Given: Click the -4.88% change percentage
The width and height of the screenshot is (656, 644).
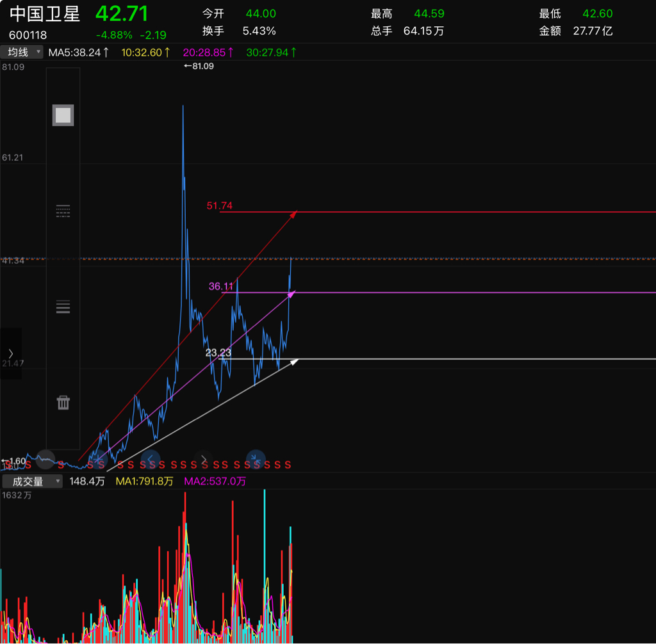Looking at the screenshot, I should pos(114,35).
